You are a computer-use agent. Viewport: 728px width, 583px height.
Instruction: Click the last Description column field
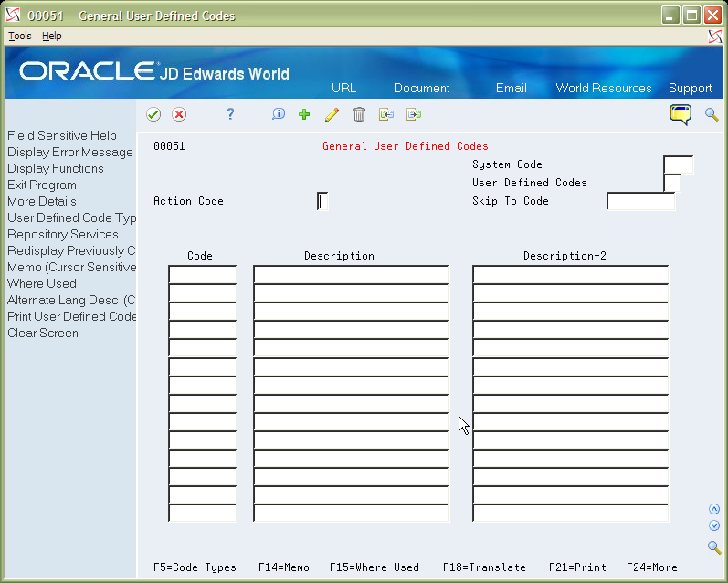[352, 513]
